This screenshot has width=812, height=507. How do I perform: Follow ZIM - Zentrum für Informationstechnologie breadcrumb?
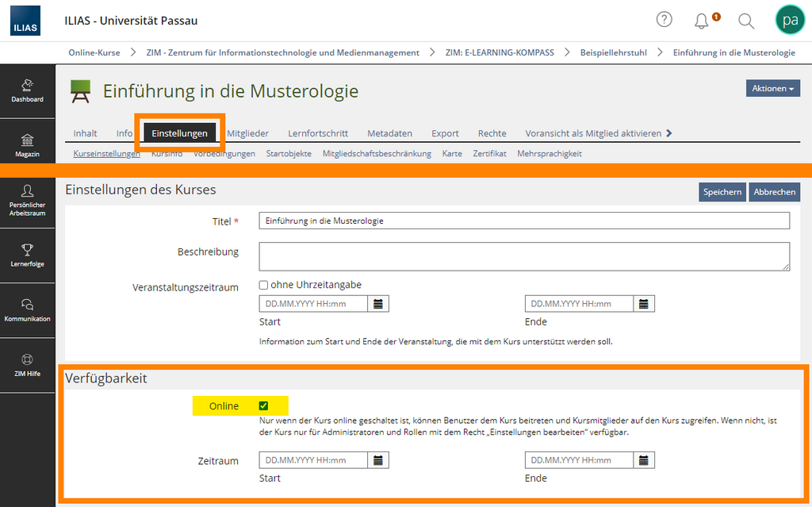[283, 53]
